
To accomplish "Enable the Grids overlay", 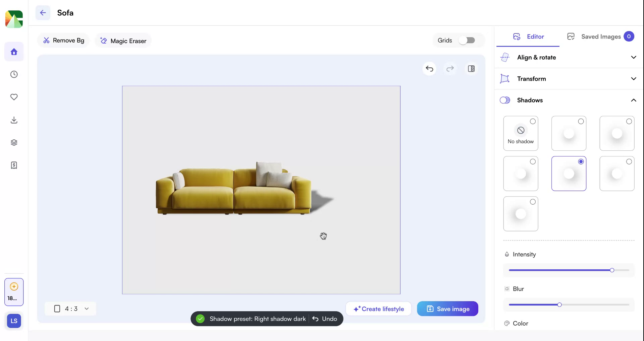I will click(467, 40).
